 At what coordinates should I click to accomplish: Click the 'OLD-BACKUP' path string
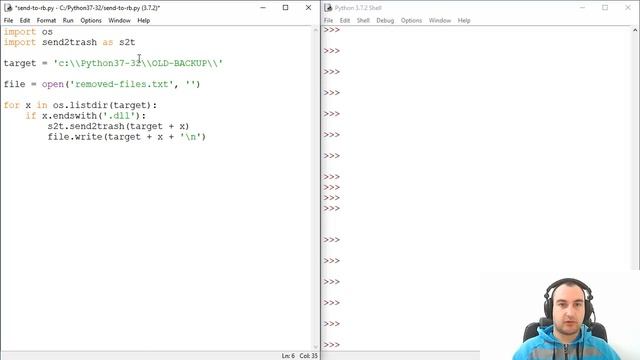180,63
